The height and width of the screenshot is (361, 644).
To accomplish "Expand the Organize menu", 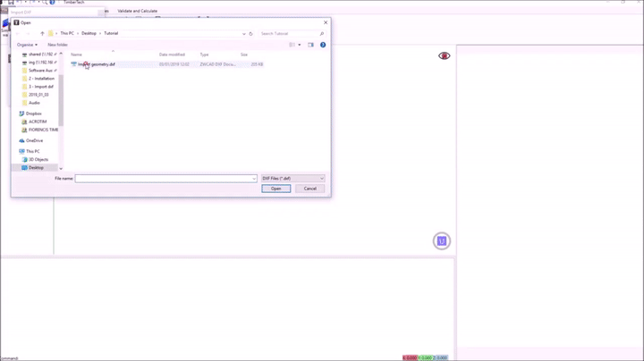I will click(27, 45).
